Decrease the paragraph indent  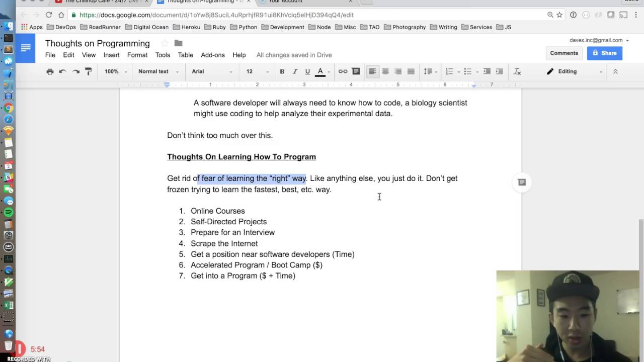click(x=487, y=71)
